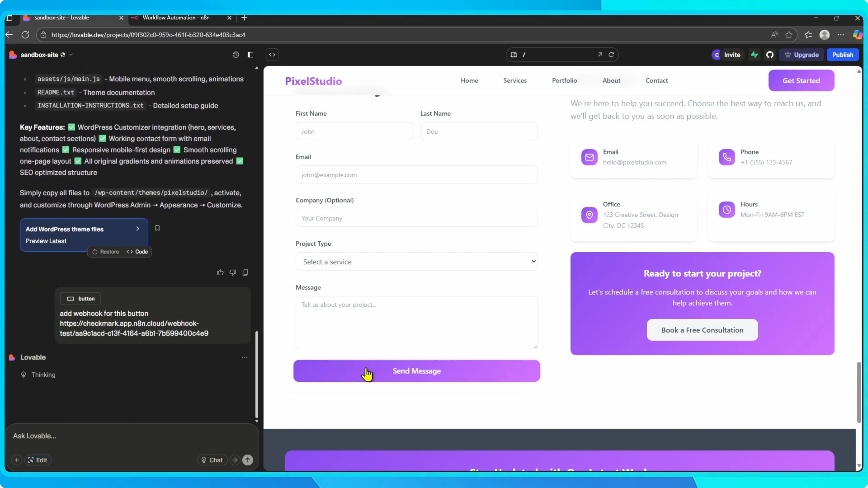The image size is (868, 488).
Task: Click the plus attach button in chat
Action: coord(17,460)
